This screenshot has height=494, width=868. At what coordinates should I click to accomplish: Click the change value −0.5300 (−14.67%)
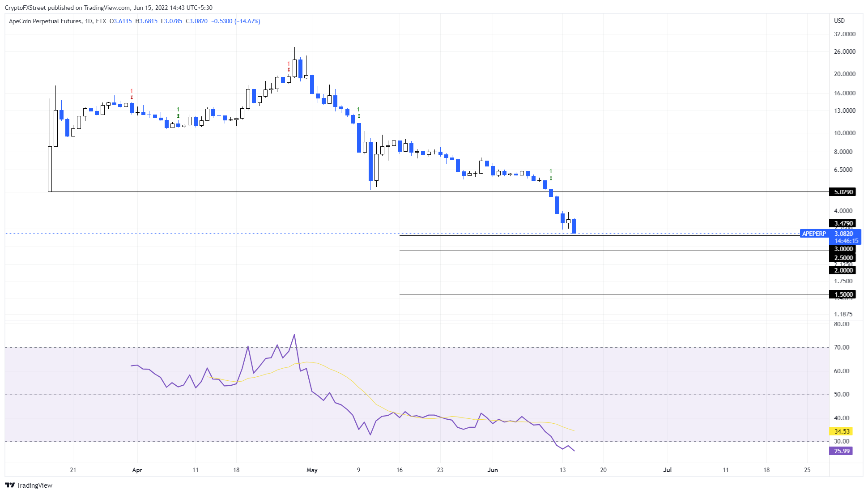235,21
